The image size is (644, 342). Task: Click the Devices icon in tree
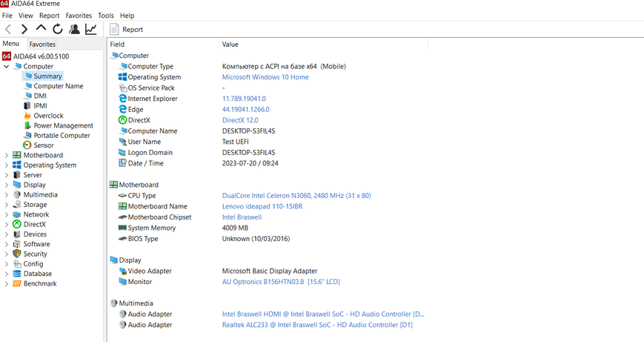click(17, 234)
